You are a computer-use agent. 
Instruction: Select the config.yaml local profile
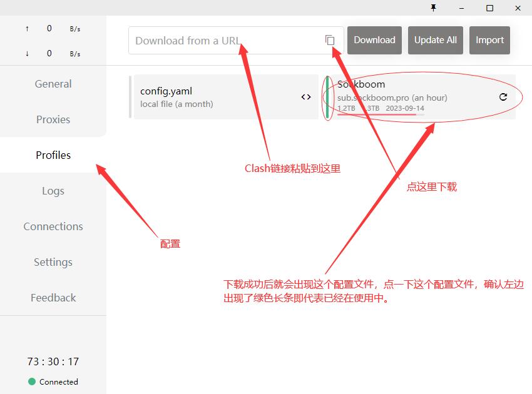pos(213,97)
